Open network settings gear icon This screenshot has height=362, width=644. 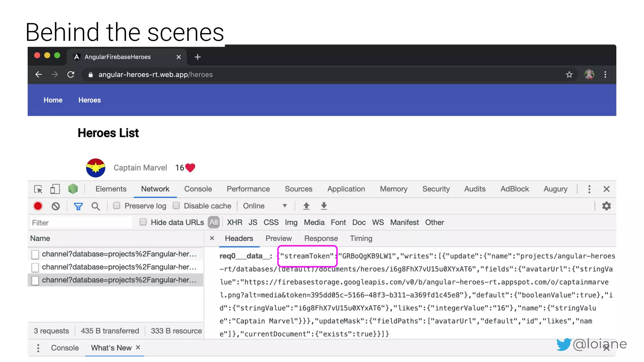606,206
